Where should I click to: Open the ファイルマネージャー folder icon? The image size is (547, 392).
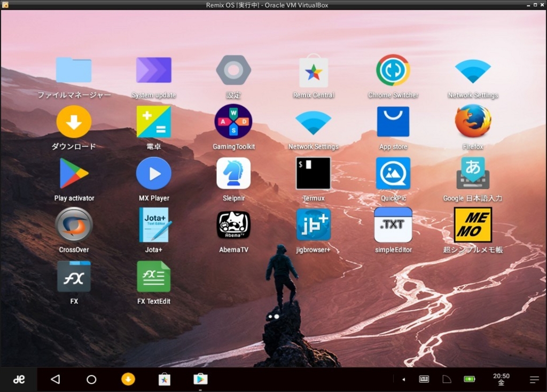[x=74, y=70]
